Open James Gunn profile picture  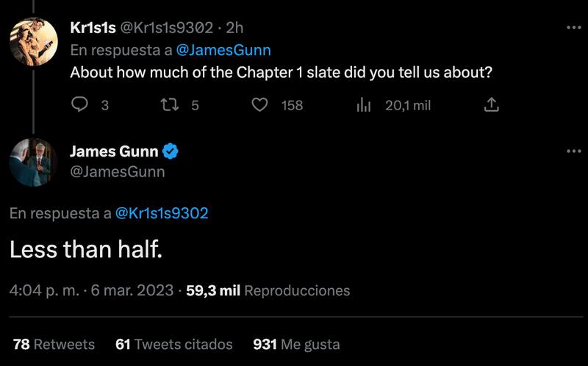[33, 162]
